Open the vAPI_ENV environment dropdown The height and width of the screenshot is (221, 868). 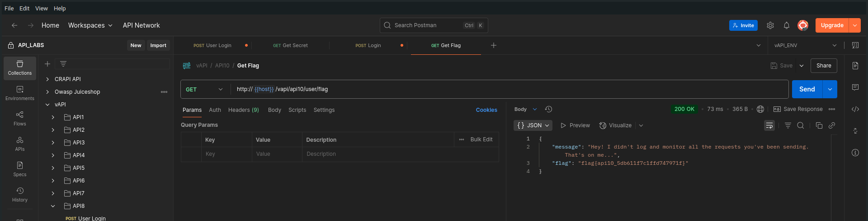(806, 45)
